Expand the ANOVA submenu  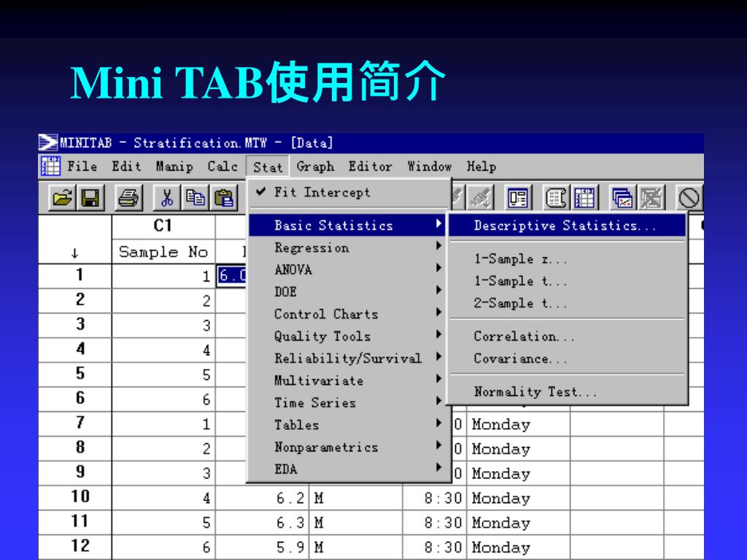(x=347, y=270)
